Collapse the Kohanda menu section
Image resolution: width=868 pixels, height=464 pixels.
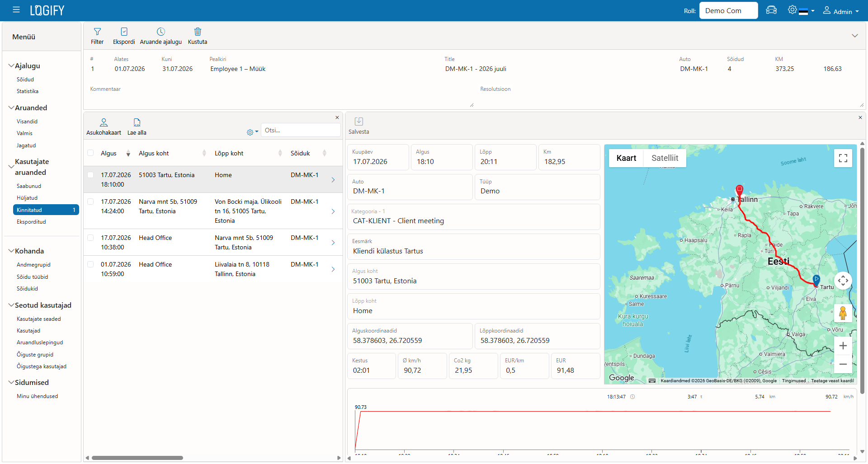click(x=11, y=251)
